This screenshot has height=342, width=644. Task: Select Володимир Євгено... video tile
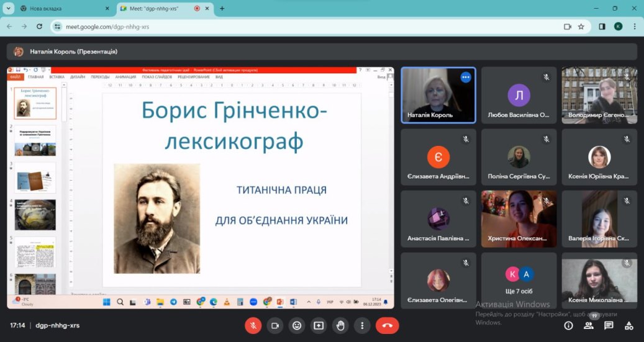pyautogui.click(x=599, y=95)
